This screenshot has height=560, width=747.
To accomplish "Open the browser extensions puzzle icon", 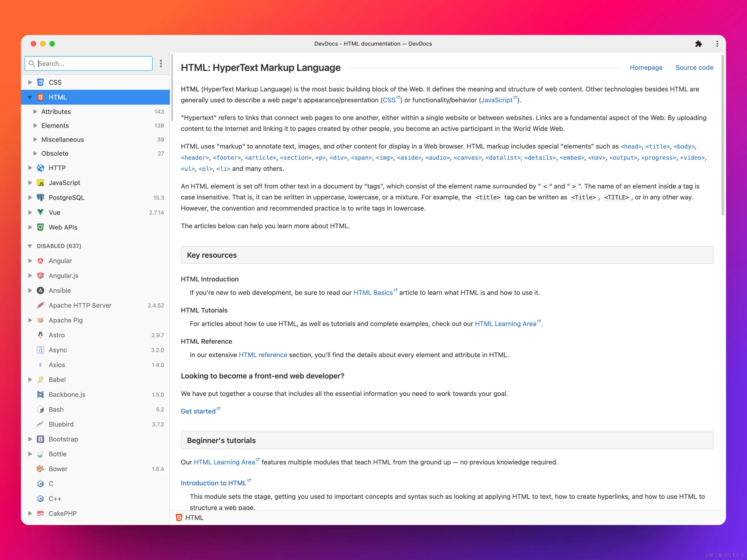I will point(699,43).
